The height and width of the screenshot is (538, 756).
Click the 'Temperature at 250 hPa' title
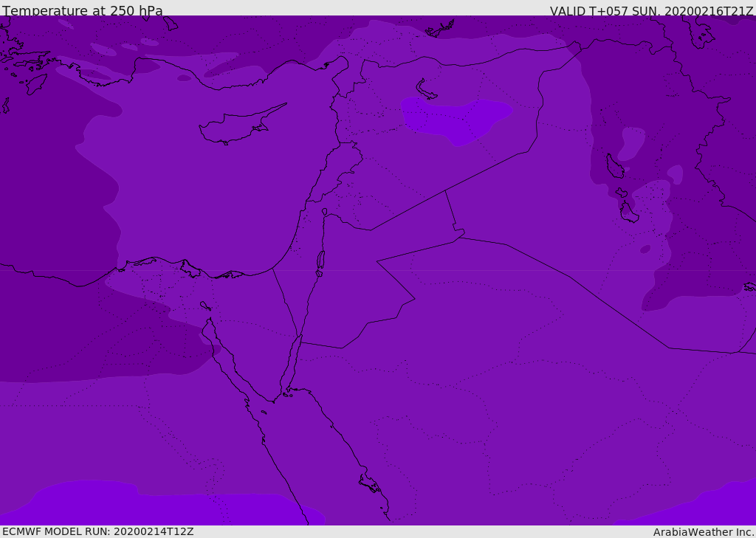(82, 11)
